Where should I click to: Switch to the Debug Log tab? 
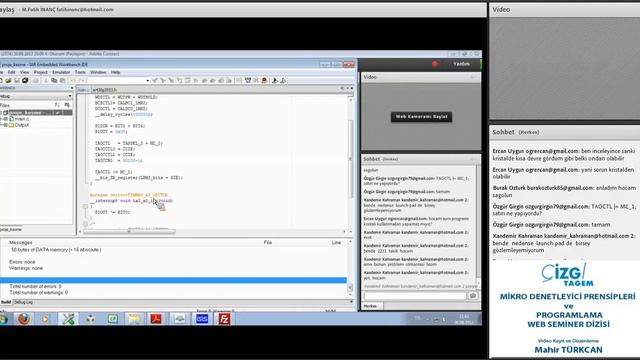pyautogui.click(x=23, y=302)
